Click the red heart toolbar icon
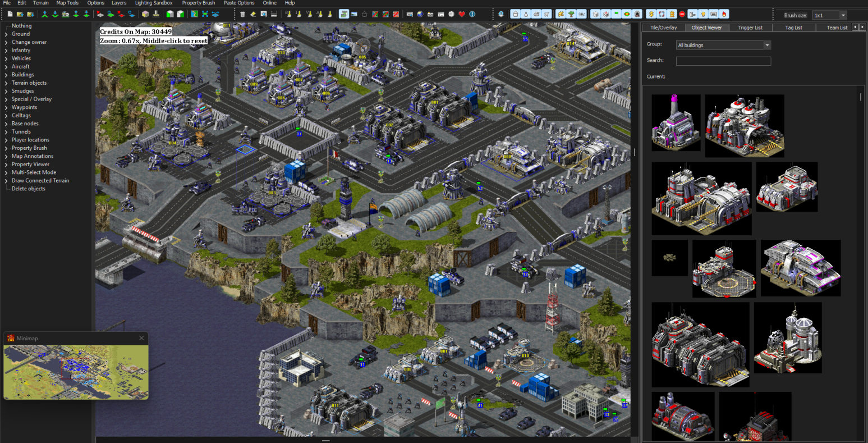This screenshot has height=443, width=868. coord(462,14)
